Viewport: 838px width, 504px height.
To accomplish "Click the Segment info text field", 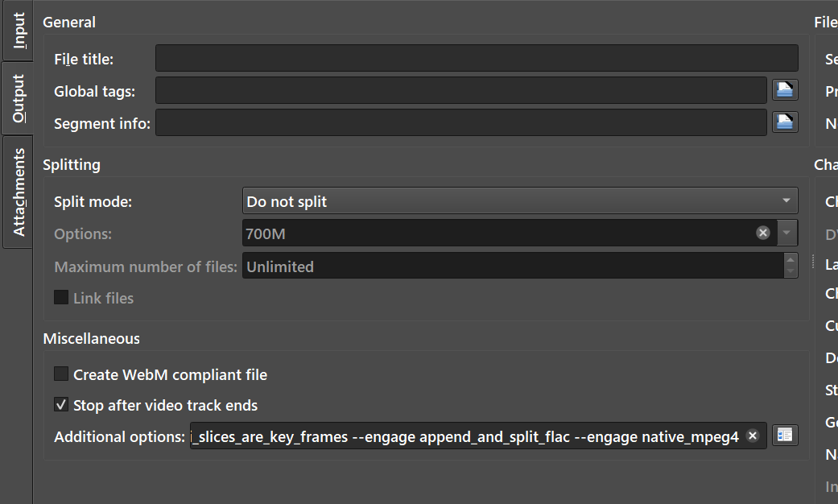I will pyautogui.click(x=460, y=122).
